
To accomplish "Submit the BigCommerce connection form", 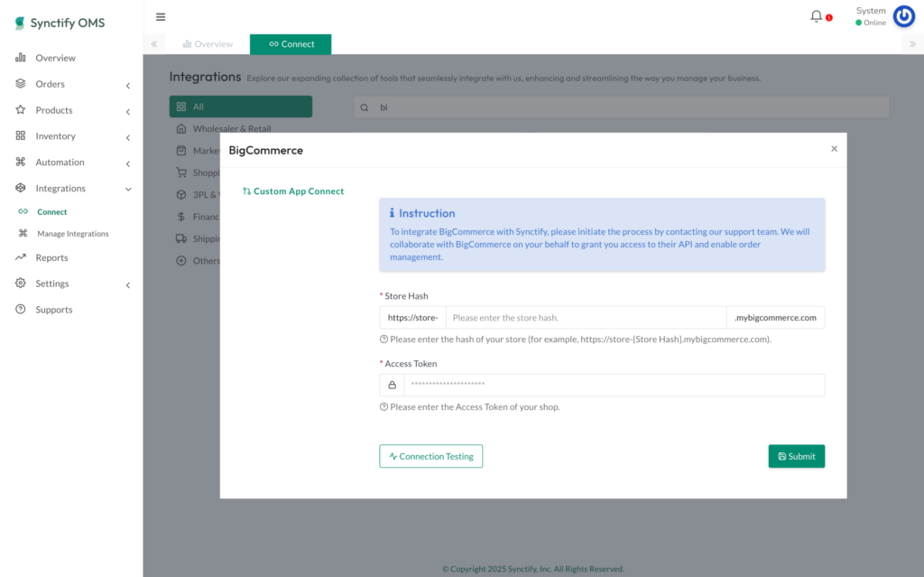I will (x=796, y=456).
